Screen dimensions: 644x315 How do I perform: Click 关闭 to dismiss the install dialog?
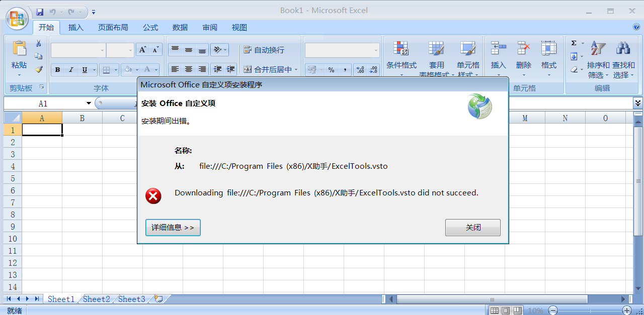[x=473, y=228]
